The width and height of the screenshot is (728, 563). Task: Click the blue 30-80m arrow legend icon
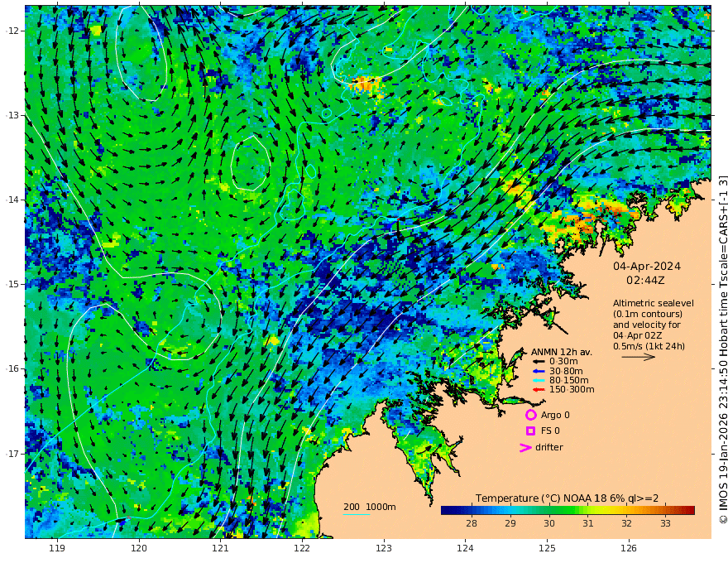(x=539, y=371)
